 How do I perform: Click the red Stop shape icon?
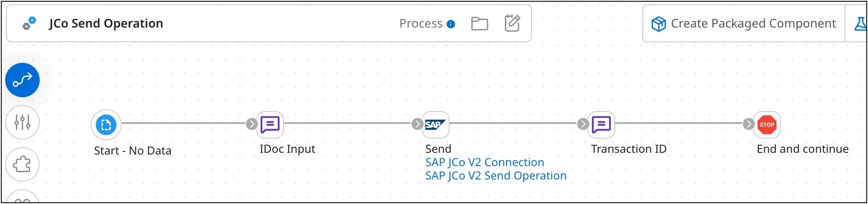767,125
